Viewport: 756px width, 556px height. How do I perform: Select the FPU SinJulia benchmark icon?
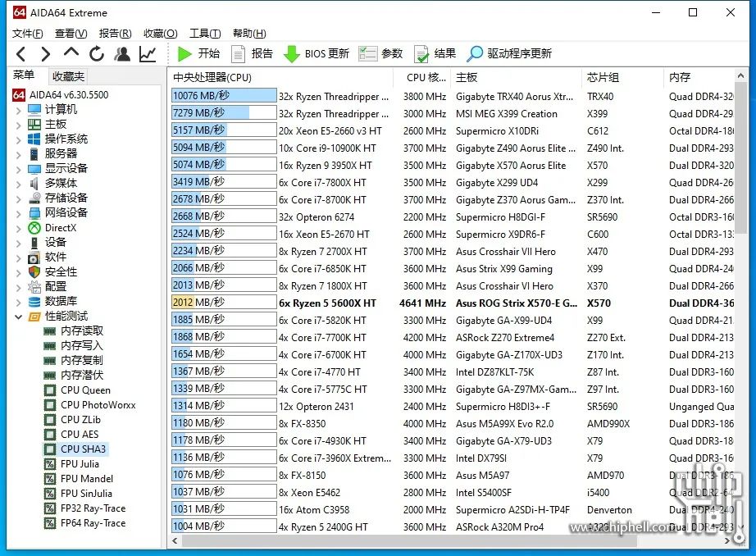click(x=50, y=494)
